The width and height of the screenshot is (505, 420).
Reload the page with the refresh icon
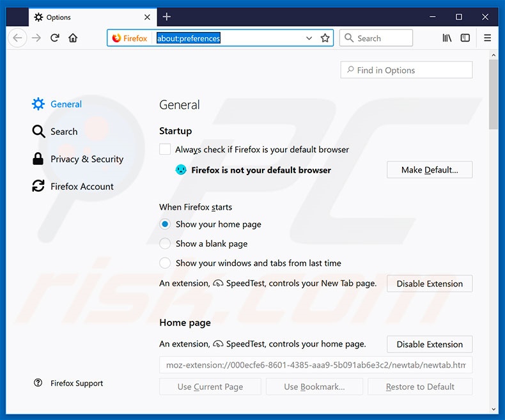[x=55, y=38]
